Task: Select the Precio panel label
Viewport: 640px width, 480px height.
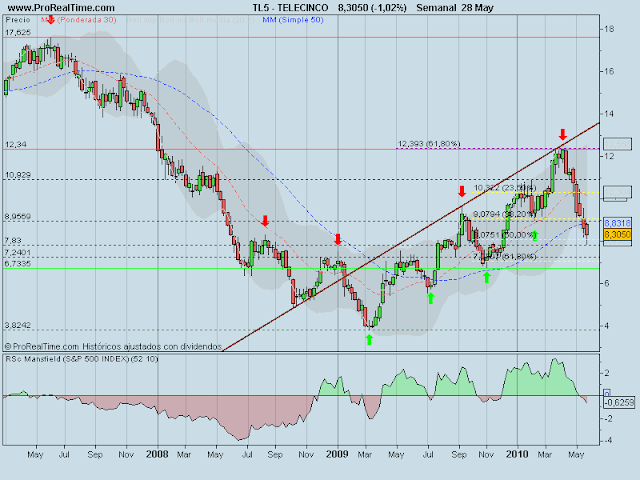Action: pyautogui.click(x=18, y=20)
